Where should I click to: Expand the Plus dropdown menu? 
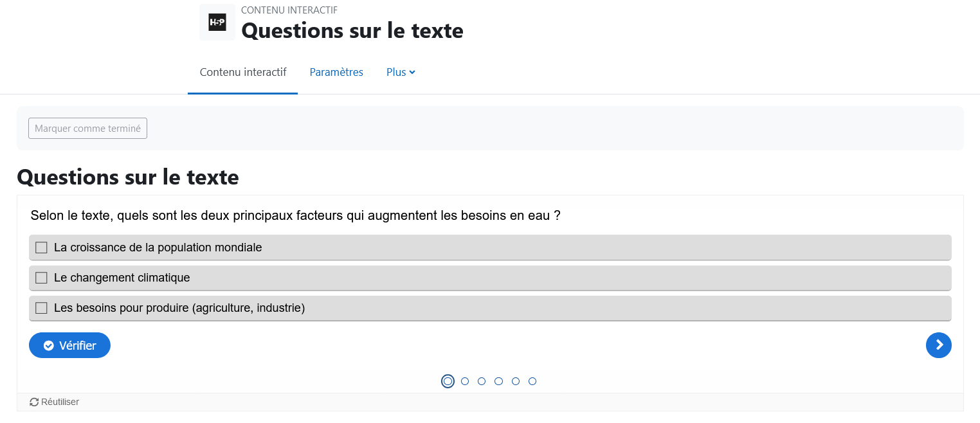click(x=401, y=72)
